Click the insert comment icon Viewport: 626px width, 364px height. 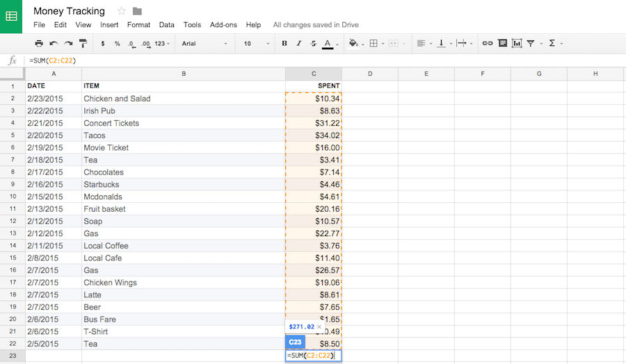click(x=502, y=44)
